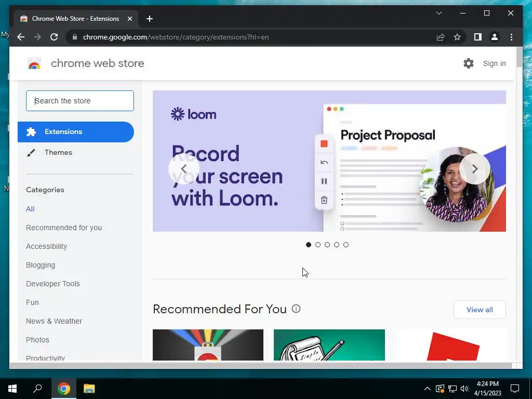This screenshot has width=532, height=399.
Task: Open web store settings gear
Action: coord(469,63)
